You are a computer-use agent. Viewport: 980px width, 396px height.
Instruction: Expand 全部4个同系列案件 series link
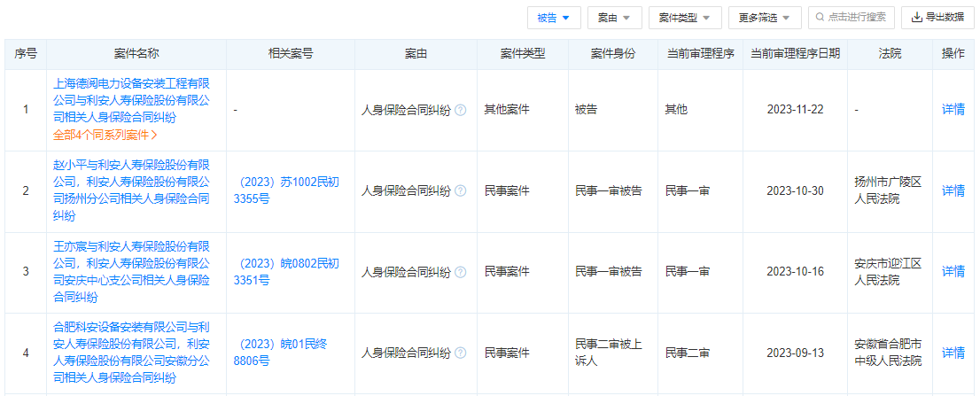(105, 135)
